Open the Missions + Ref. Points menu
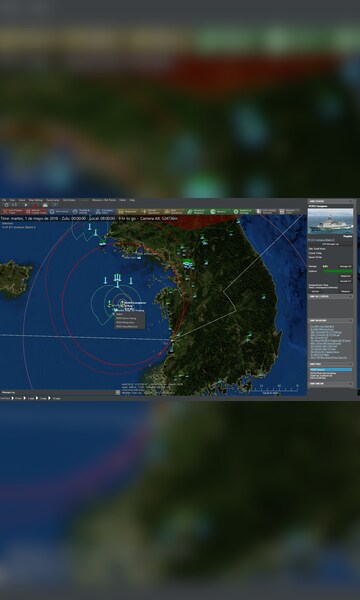The image size is (360, 600). (x=104, y=200)
